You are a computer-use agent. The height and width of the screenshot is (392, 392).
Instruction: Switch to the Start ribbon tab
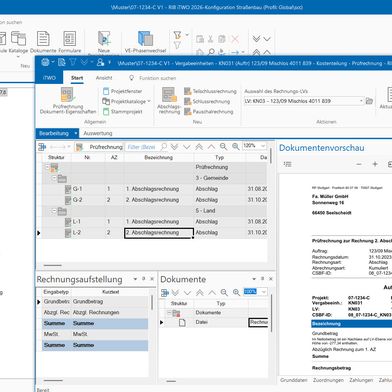(77, 78)
